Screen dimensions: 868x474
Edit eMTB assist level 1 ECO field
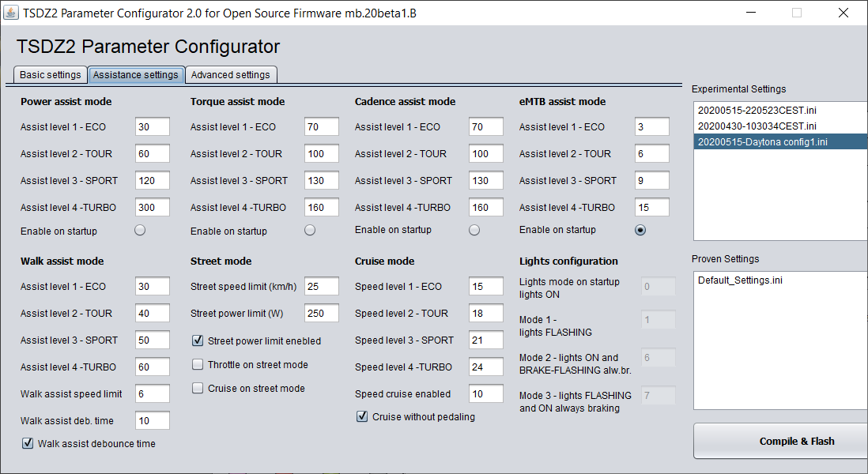click(652, 126)
